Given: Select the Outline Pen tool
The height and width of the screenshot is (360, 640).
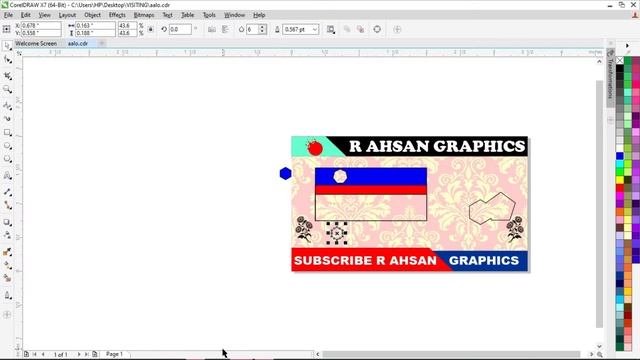Looking at the screenshot, I should tap(7, 295).
